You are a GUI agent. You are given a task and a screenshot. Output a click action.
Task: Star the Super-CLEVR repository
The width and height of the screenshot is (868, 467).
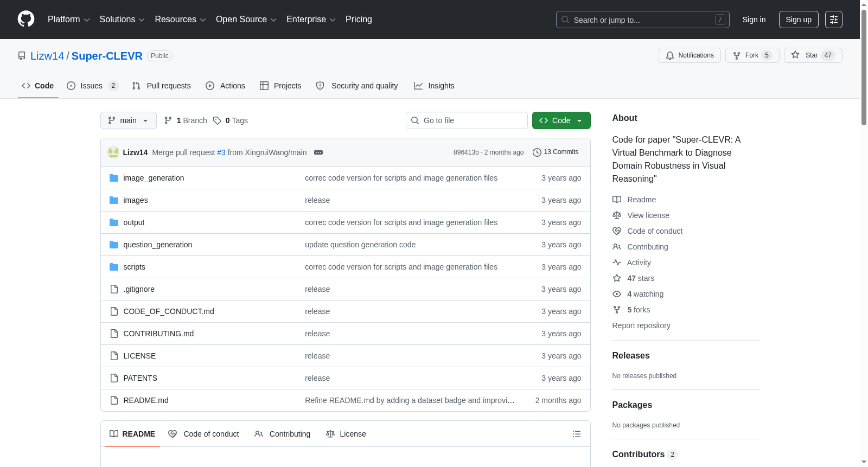813,55
